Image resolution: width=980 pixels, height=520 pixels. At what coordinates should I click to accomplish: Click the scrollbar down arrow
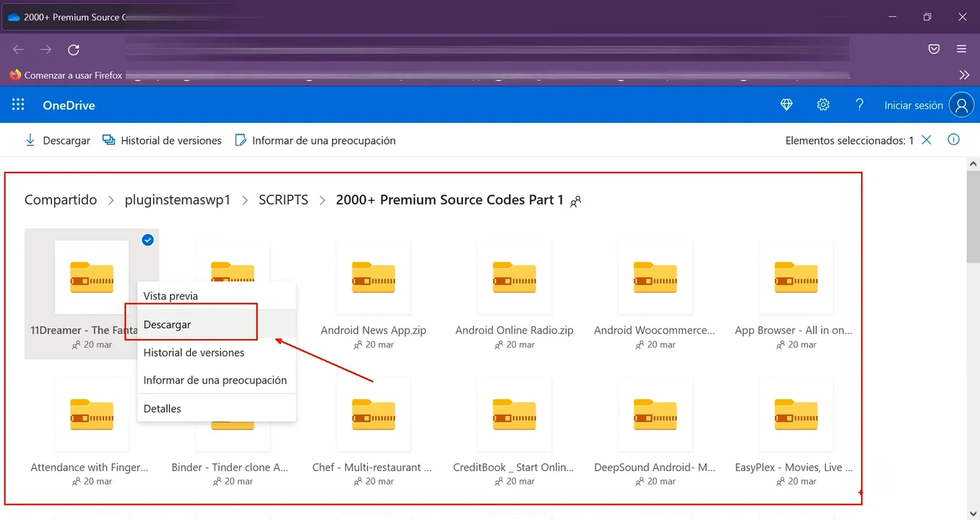point(973,513)
